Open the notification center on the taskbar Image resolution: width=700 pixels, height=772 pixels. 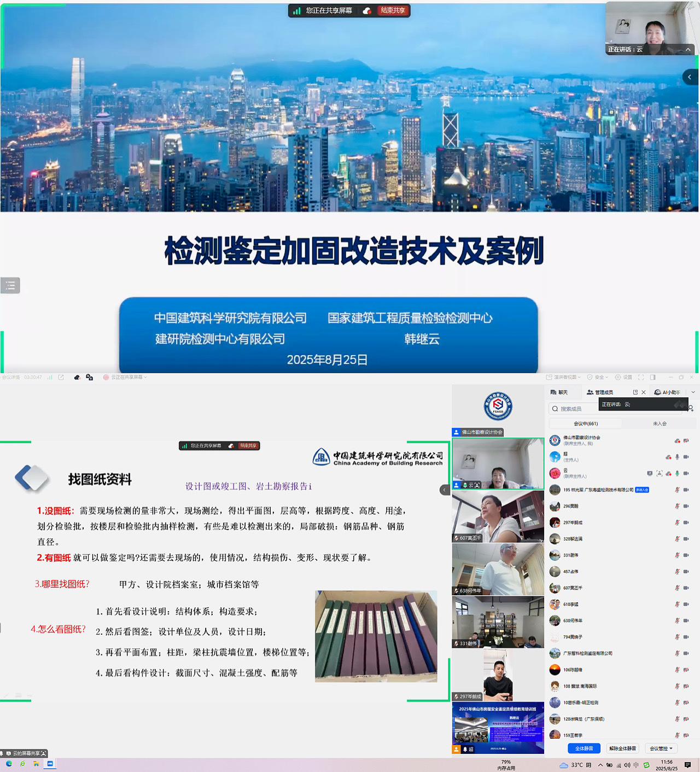point(688,765)
